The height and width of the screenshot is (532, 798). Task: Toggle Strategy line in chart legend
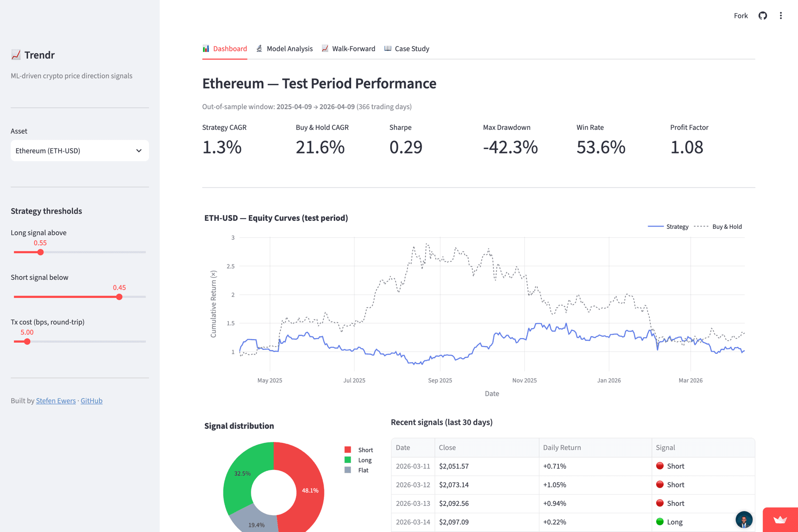click(x=668, y=227)
